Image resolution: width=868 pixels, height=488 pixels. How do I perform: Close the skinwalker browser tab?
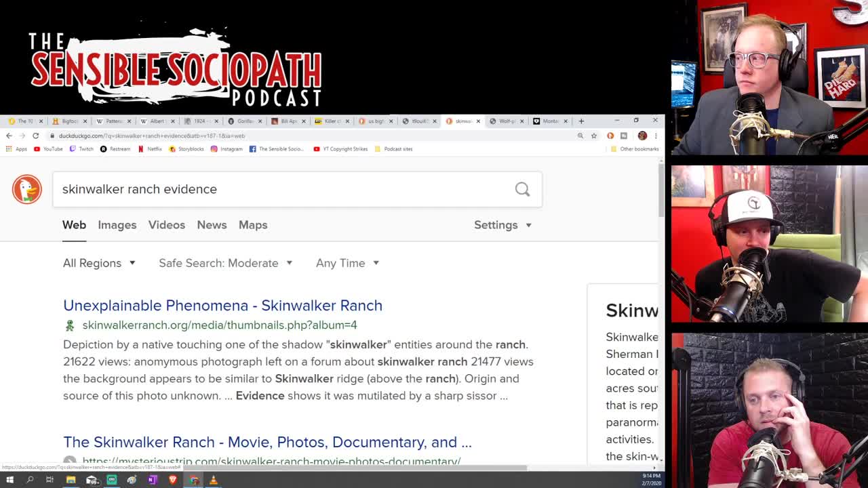(x=478, y=121)
